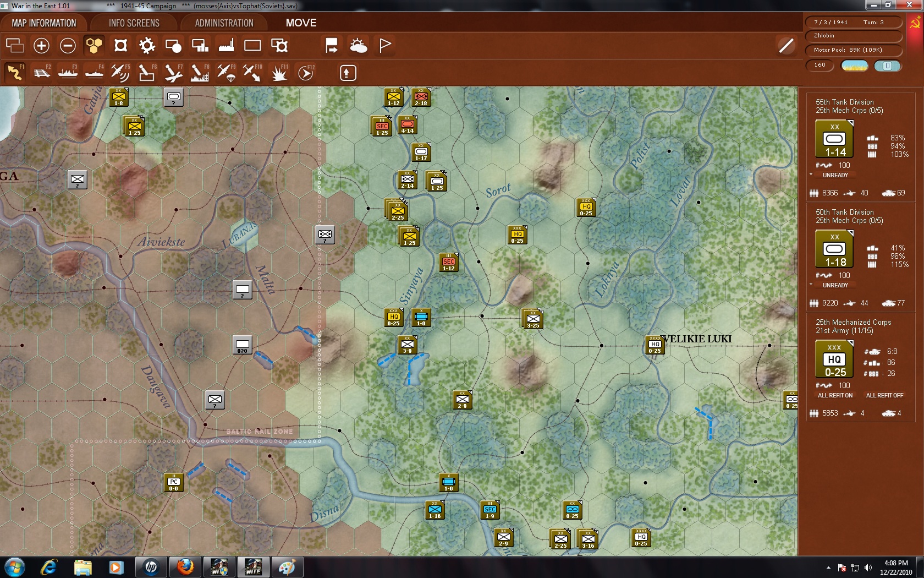
Task: Select F2 rail move mode
Action: click(x=41, y=73)
